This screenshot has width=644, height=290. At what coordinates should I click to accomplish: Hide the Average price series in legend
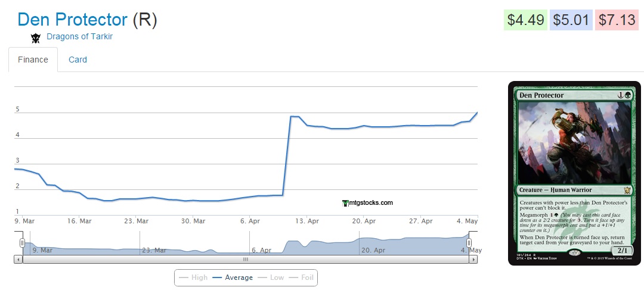(x=233, y=277)
